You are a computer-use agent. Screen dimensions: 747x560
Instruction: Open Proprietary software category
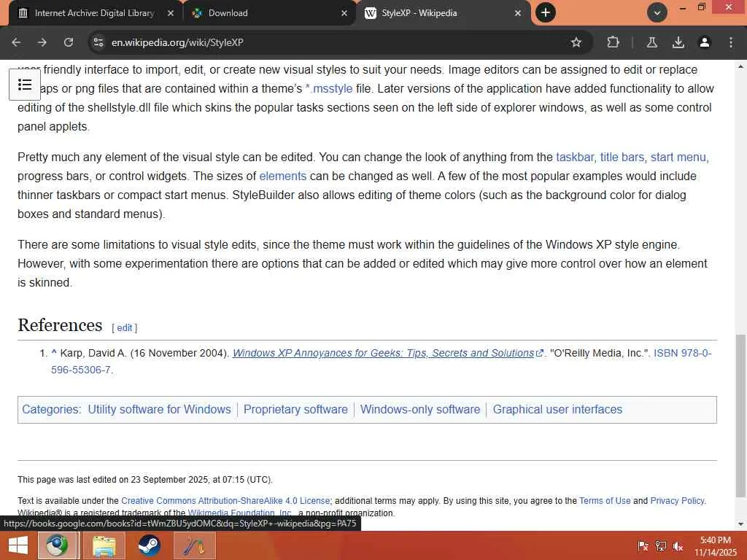click(295, 410)
